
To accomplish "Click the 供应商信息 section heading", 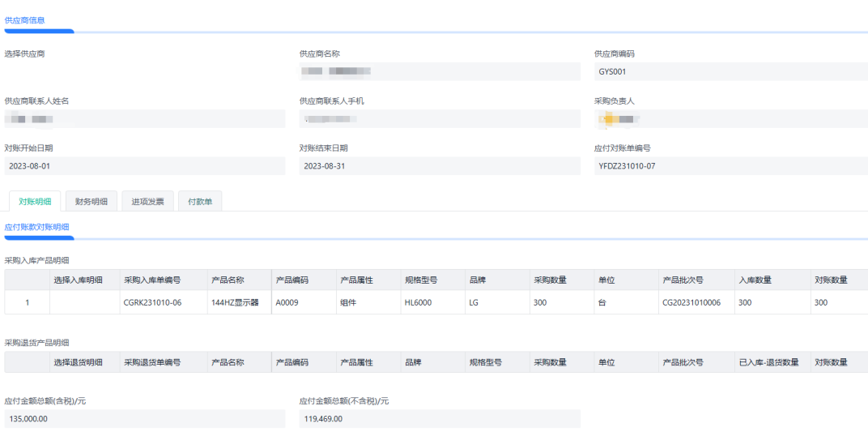I will 25,20.
